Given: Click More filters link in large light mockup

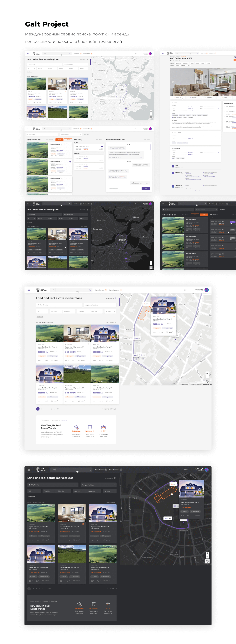Looking at the screenshot, I should pyautogui.click(x=40, y=317).
